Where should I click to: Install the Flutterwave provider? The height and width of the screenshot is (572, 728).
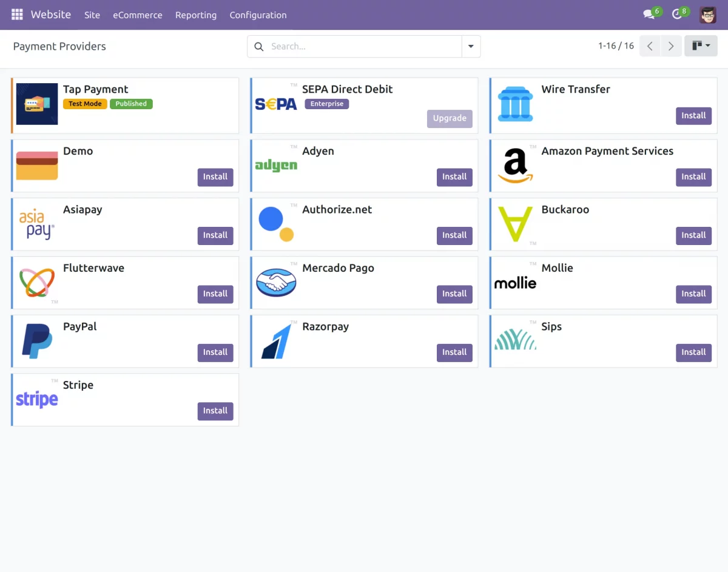tap(215, 294)
